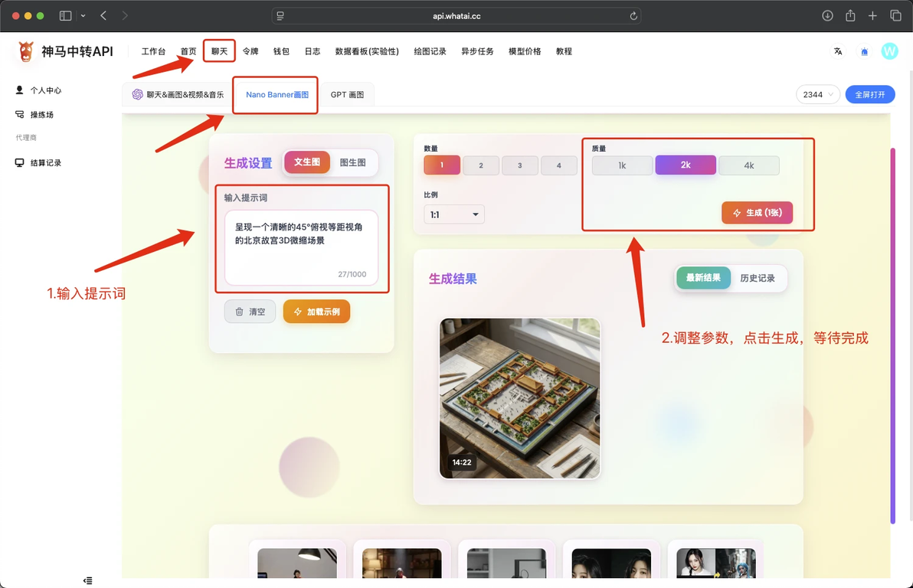Click the Safari share icon
Viewport: 913px width, 588px height.
850,16
